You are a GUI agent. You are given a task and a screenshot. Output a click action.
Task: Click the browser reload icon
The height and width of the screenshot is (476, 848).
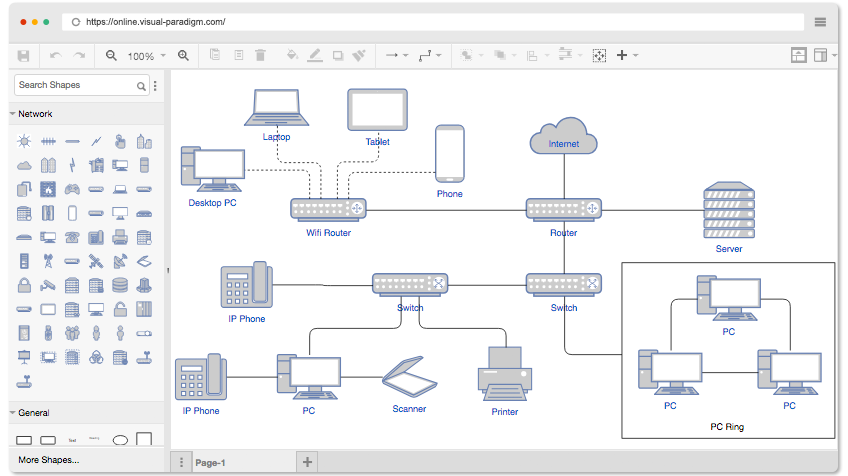point(76,22)
